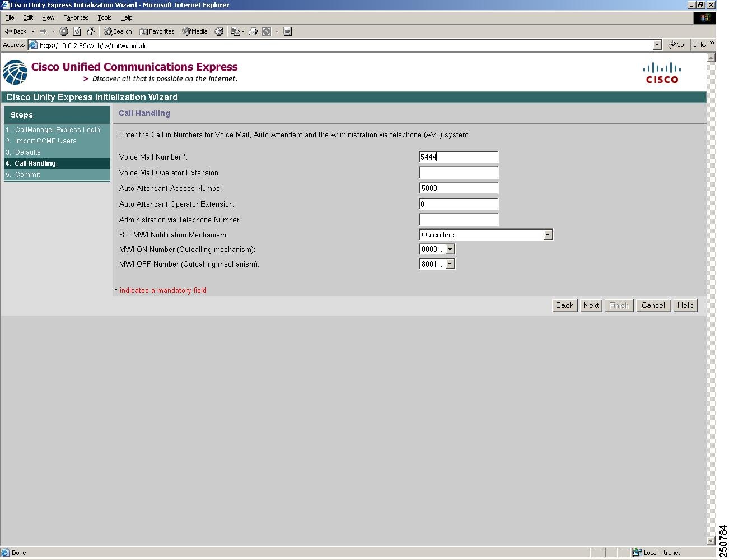Click the scroll down arrow
This screenshot has height=560, width=729.
click(711, 542)
